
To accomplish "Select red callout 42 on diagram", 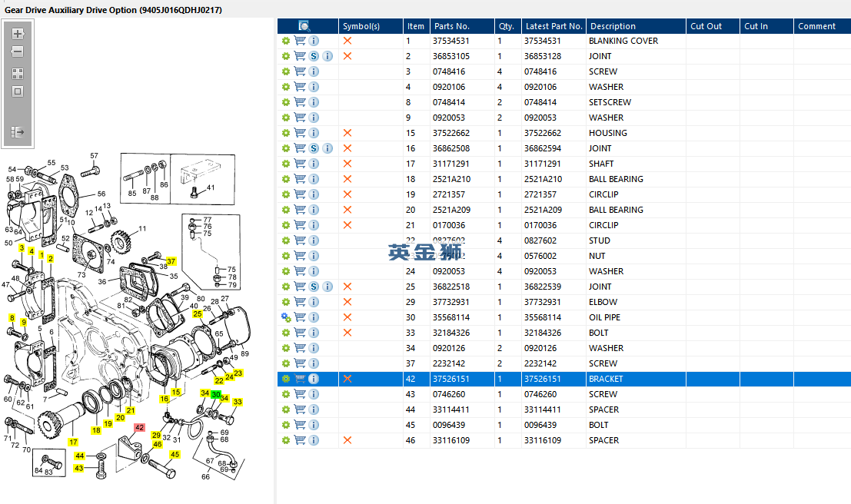I will click(139, 427).
